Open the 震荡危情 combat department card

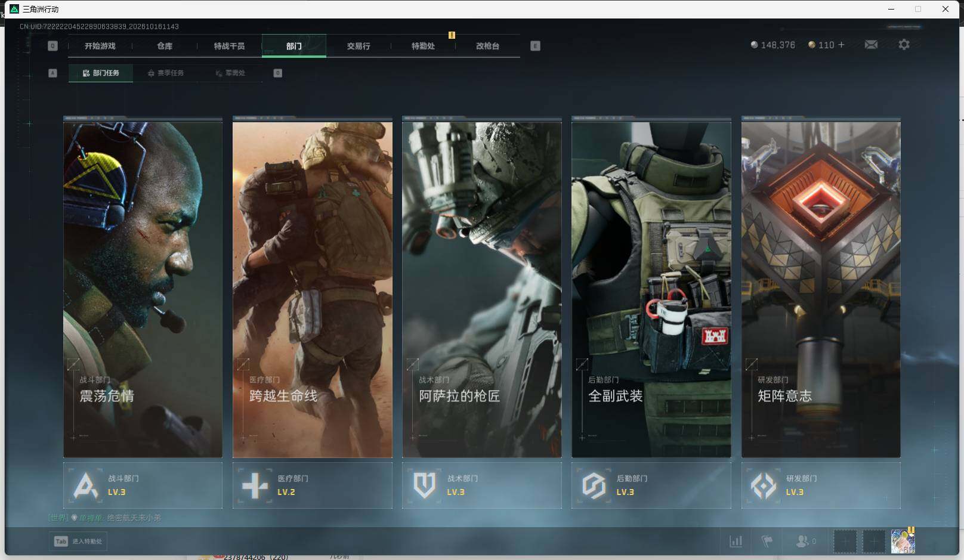tap(143, 287)
